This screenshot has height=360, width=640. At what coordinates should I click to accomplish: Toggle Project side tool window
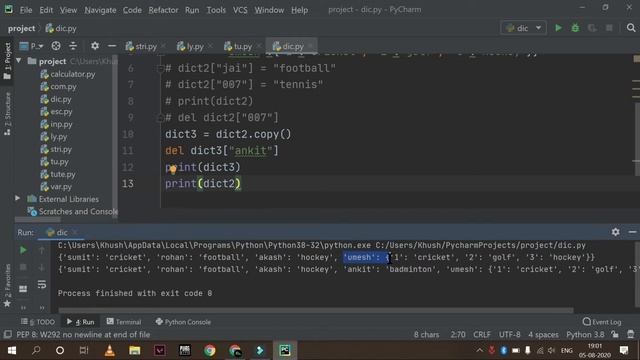point(7,61)
